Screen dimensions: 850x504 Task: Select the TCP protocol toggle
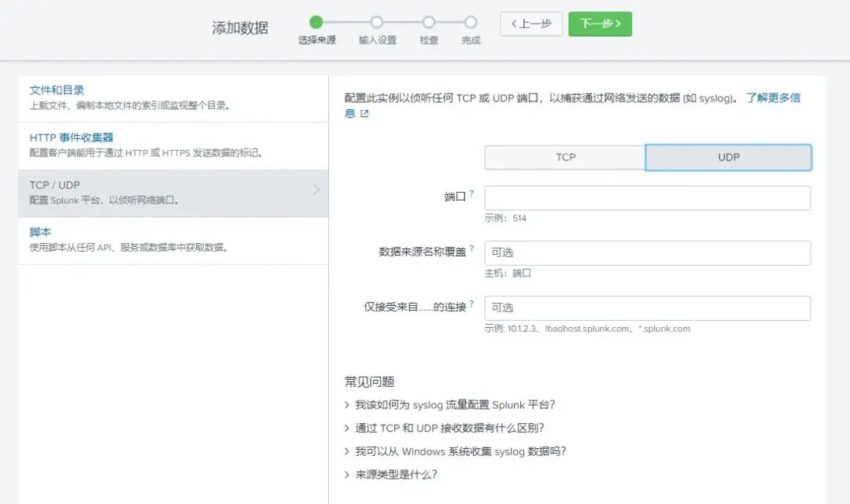pos(565,157)
